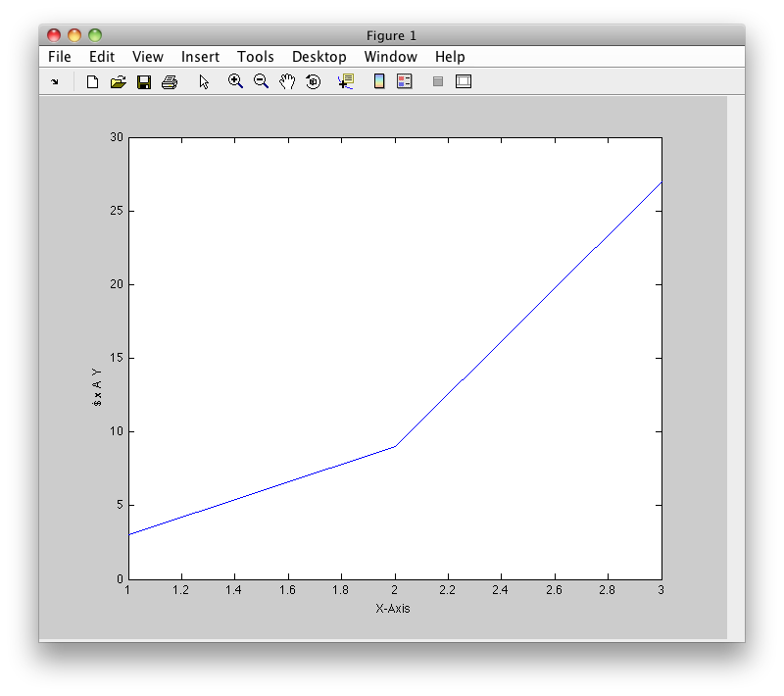Activate the Pan hand tool

(x=287, y=82)
